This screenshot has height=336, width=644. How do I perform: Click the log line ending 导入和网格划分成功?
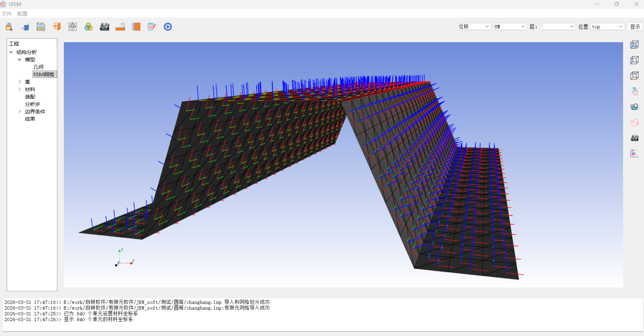click(137, 302)
